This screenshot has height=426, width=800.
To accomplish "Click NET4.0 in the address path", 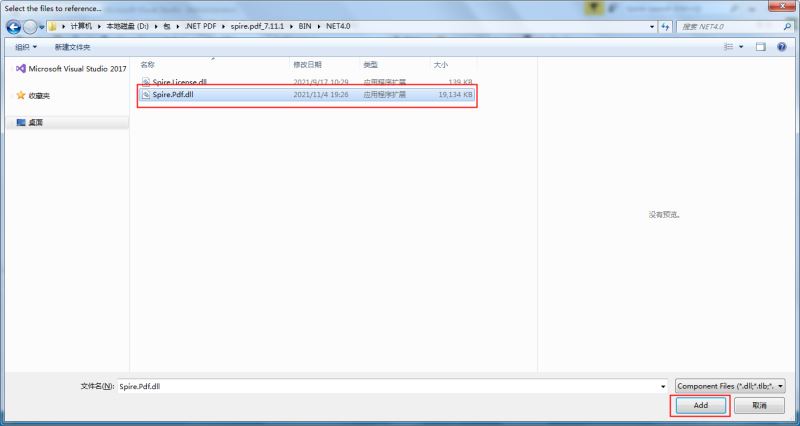I will tap(338, 26).
